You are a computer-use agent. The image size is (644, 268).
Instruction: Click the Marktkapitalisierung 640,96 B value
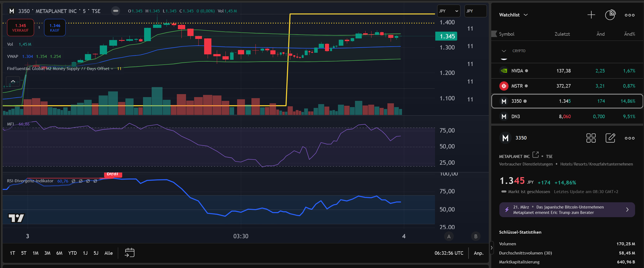pos(626,262)
